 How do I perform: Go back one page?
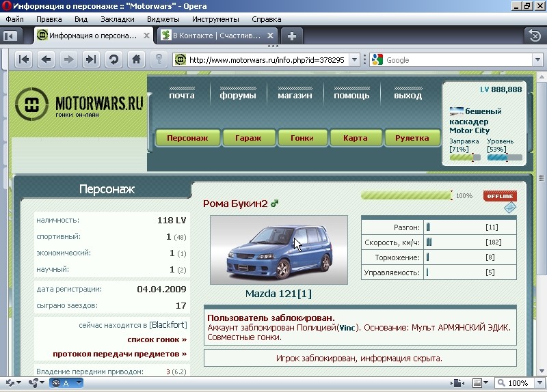(x=46, y=59)
